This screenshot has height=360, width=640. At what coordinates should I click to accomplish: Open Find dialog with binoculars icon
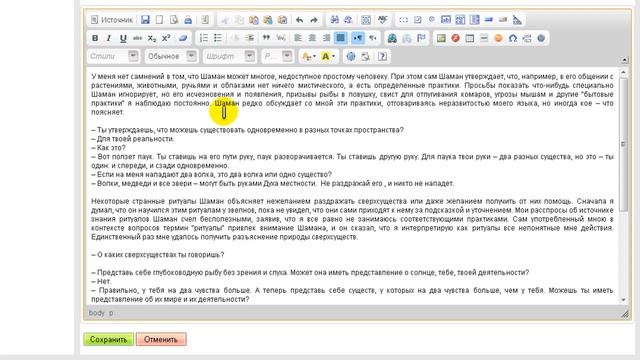click(x=334, y=20)
